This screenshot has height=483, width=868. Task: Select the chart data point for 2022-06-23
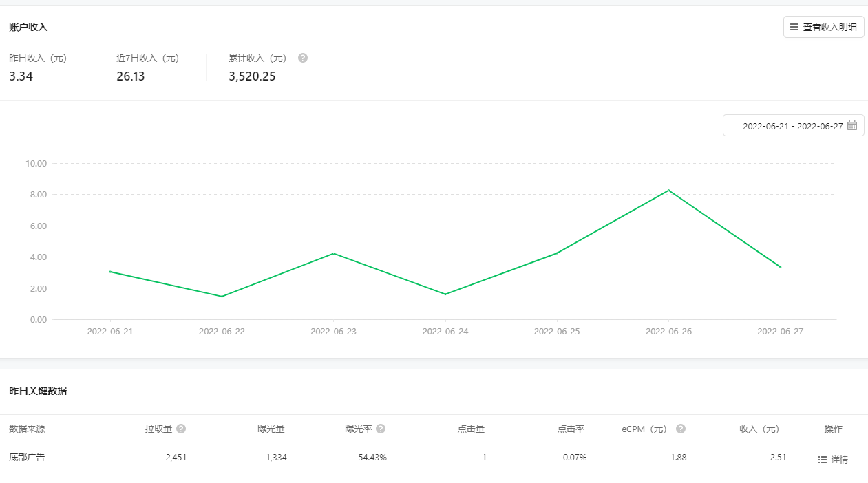click(333, 253)
